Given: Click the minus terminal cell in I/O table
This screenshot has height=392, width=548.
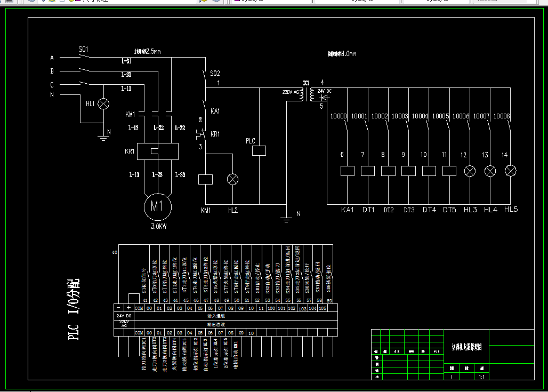Looking at the screenshot, I should (119, 308).
